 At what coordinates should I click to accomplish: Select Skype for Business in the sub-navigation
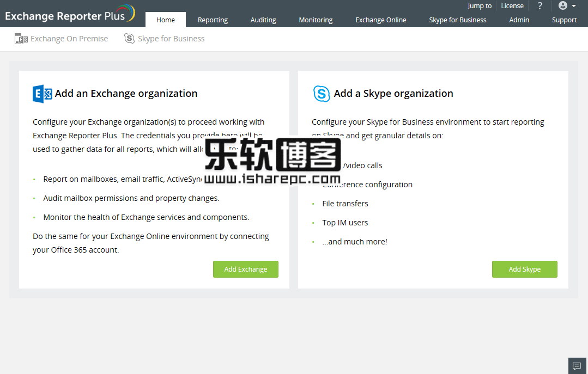point(171,39)
